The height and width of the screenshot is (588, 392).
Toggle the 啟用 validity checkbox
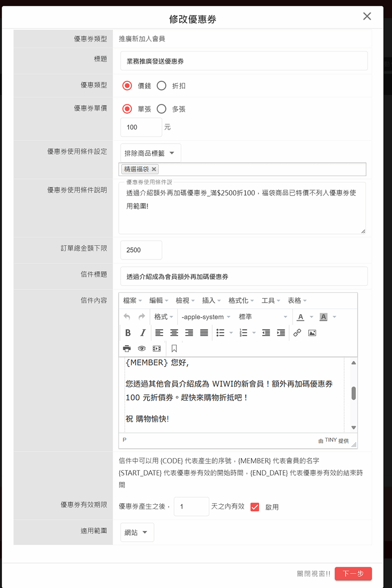point(255,507)
